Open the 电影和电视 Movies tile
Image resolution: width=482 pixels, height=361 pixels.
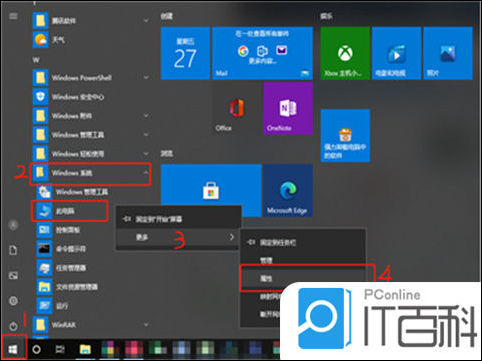coord(396,53)
